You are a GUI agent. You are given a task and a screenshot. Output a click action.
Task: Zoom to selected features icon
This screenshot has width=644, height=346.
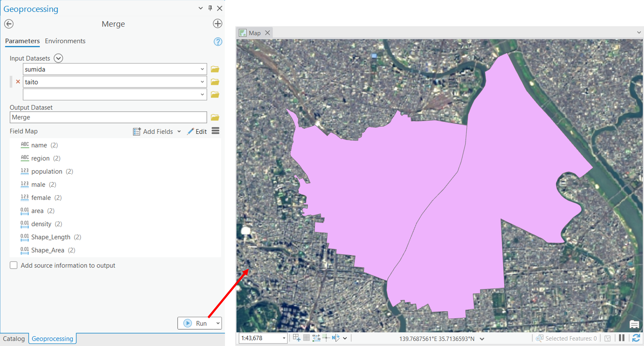point(539,338)
